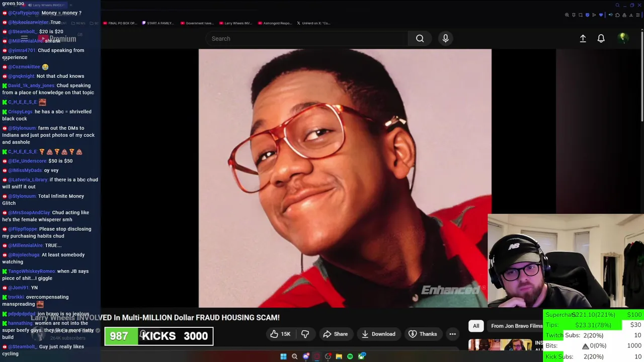Viewport: 644px width, 362px height.
Task: Activate voice search microphone icon
Action: pos(445,38)
